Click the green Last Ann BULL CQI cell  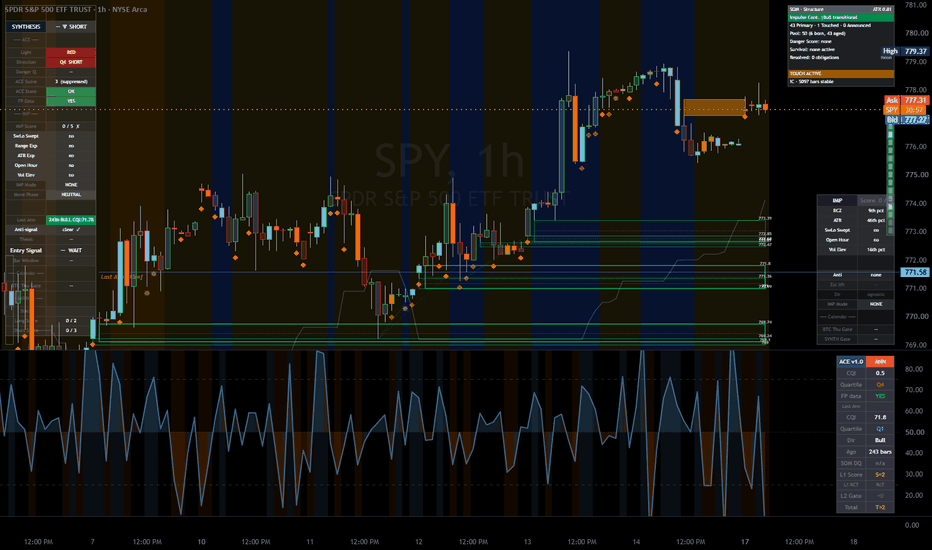pos(71,220)
